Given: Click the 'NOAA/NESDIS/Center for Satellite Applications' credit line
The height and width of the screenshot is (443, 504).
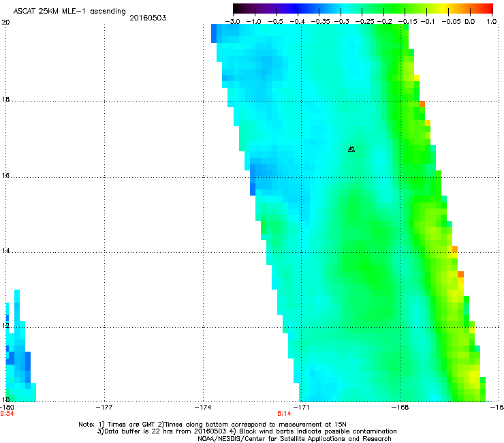Looking at the screenshot, I should click(294, 439).
